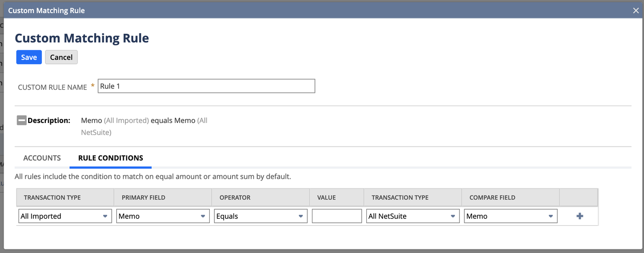
Task: Add a new condition row with plus icon
Action: click(x=580, y=216)
